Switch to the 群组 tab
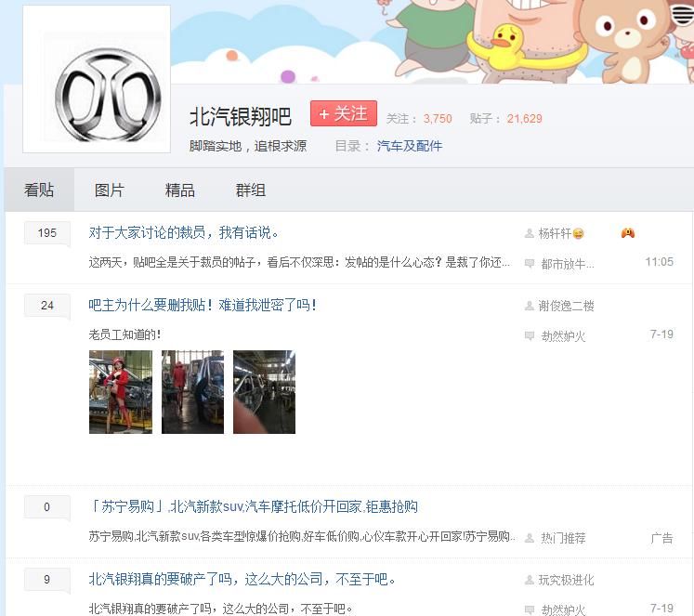694x616 pixels. coord(251,190)
